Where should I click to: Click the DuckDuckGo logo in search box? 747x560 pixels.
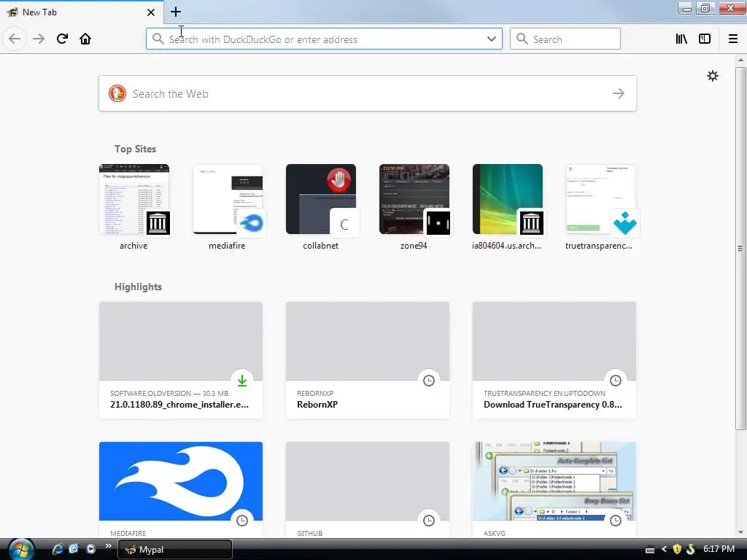tap(117, 93)
